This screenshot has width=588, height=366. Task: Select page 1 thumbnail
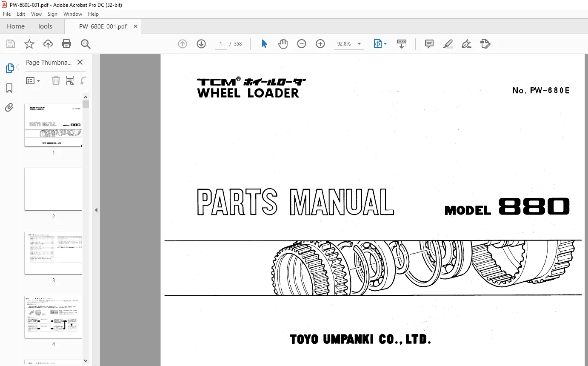pyautogui.click(x=53, y=125)
